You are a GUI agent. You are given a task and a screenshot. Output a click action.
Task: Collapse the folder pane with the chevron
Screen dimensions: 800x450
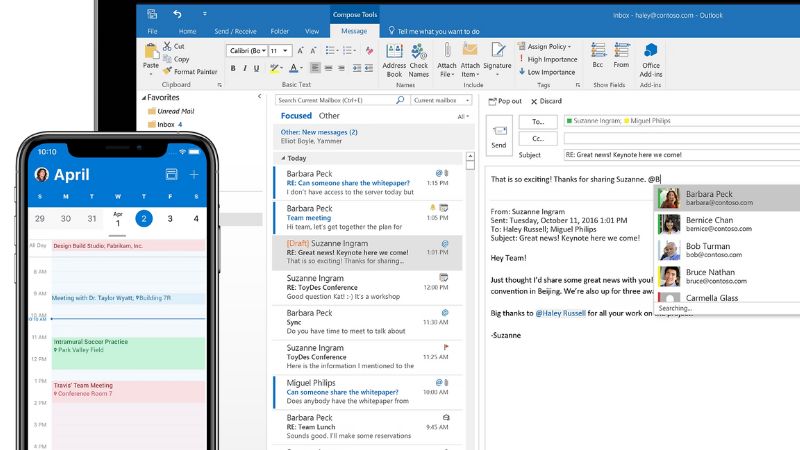coord(259,96)
